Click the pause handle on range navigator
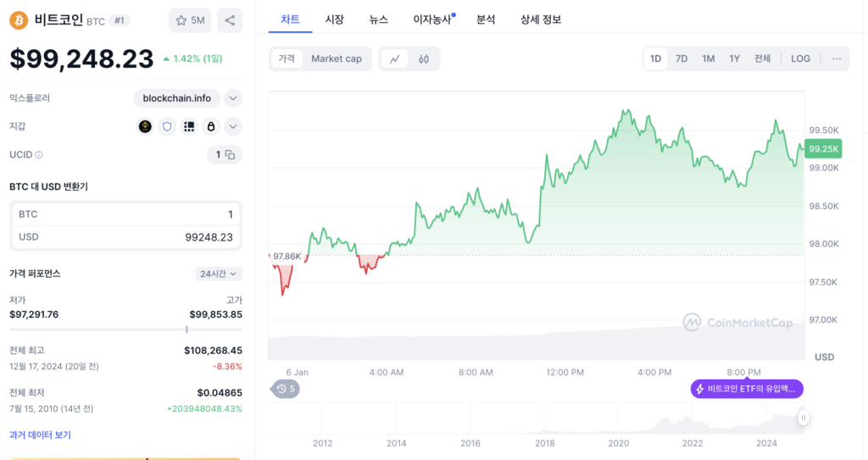The image size is (868, 460). pyautogui.click(x=804, y=418)
